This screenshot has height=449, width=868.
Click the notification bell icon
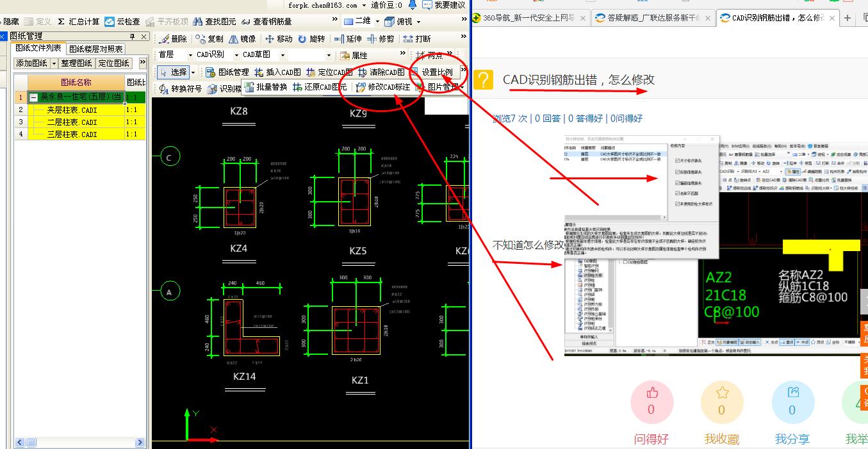(412, 4)
